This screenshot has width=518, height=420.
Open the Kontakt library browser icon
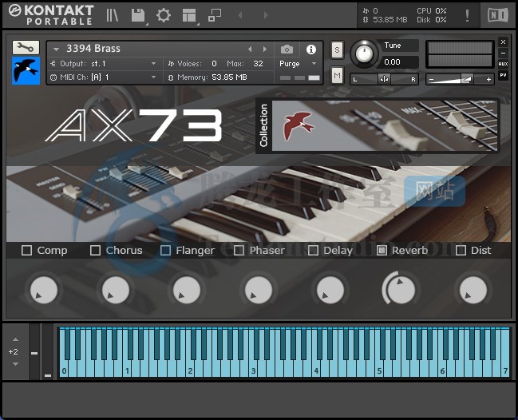click(113, 15)
